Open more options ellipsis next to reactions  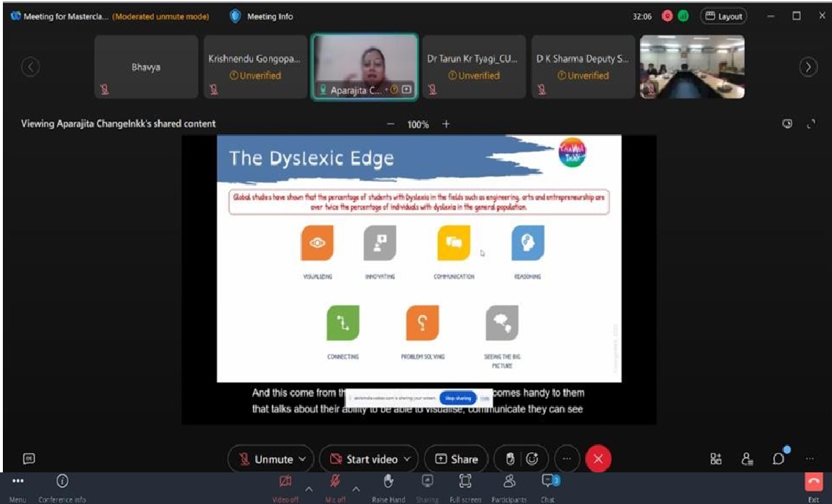[567, 459]
